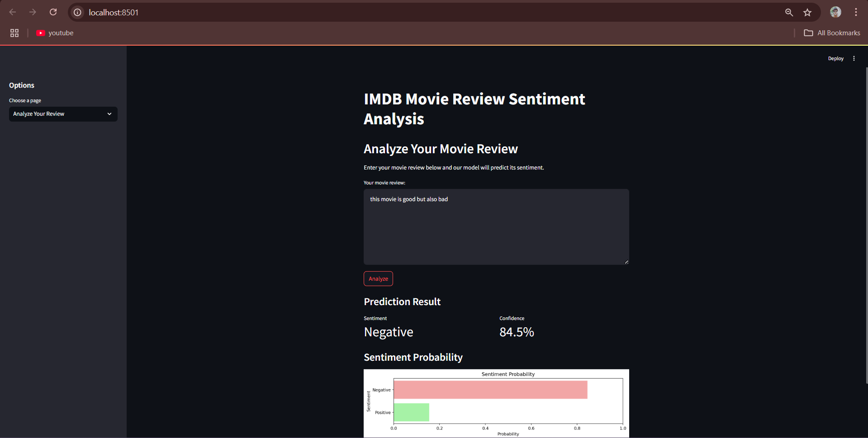Open the site information view in address bar
This screenshot has height=438, width=868.
point(77,12)
